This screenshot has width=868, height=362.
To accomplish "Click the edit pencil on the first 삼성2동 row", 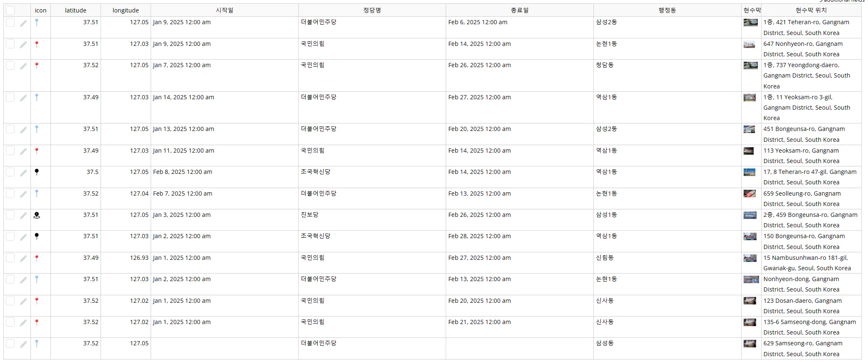I will pos(24,22).
